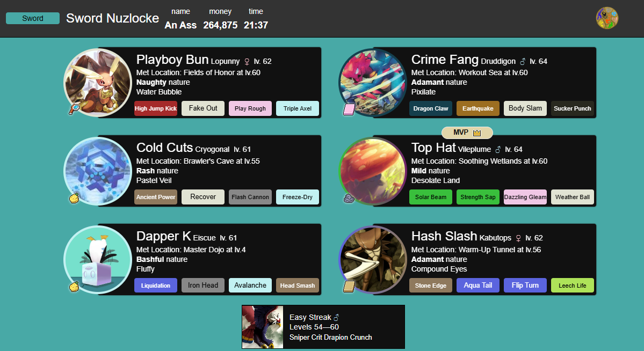Click Met Location: Master Dojo text
This screenshot has height=351, width=644.
pyautogui.click(x=191, y=250)
